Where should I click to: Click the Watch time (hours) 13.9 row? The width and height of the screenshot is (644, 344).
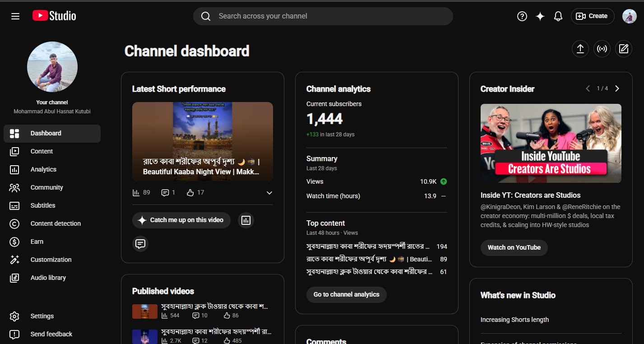click(377, 196)
